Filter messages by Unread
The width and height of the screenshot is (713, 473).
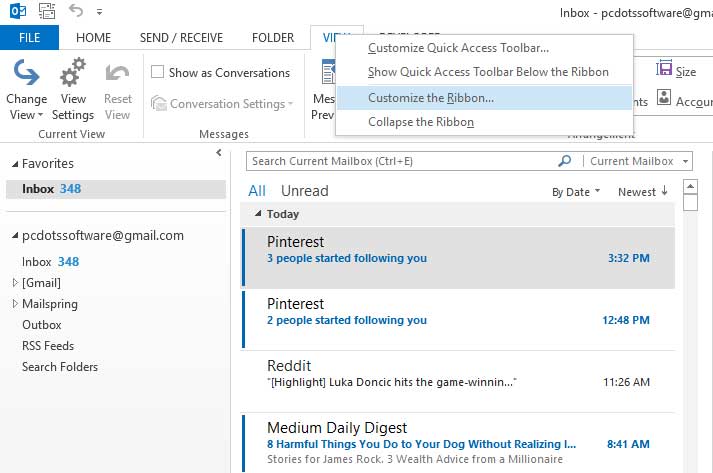pyautogui.click(x=304, y=191)
